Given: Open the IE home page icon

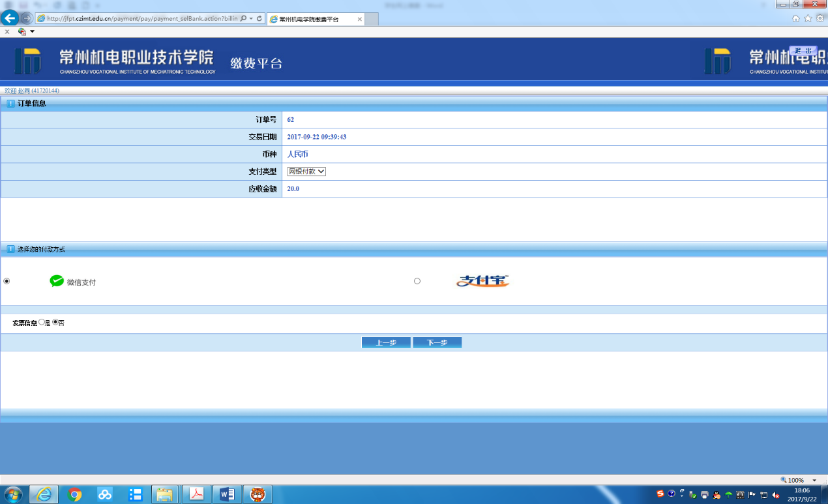Looking at the screenshot, I should coord(796,19).
